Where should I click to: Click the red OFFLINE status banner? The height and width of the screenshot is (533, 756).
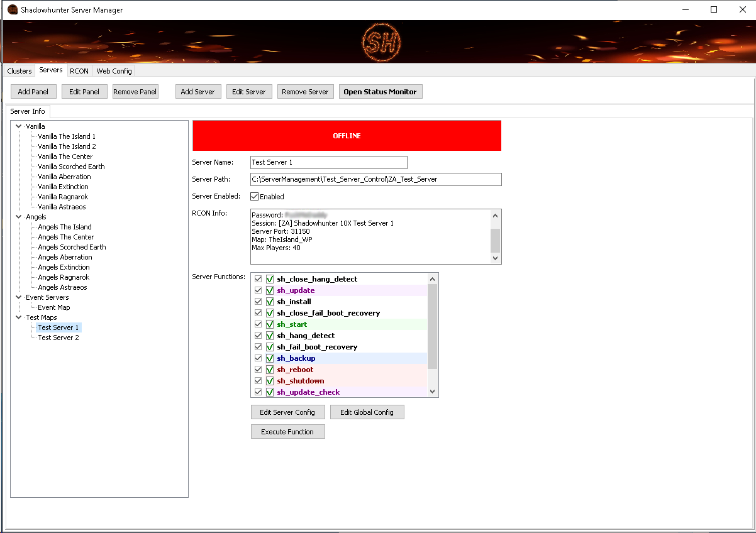347,135
